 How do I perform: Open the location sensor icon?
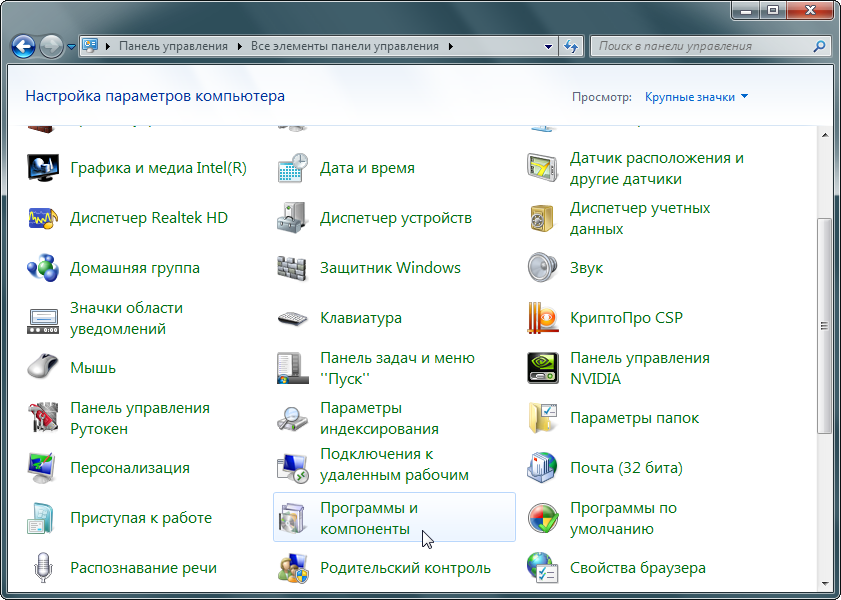(543, 168)
